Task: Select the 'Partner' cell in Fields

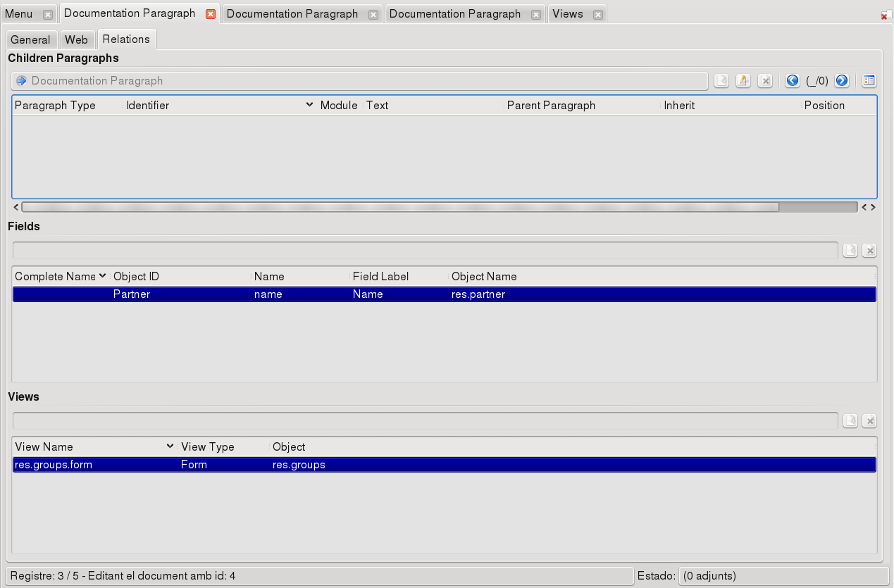Action: pos(132,294)
